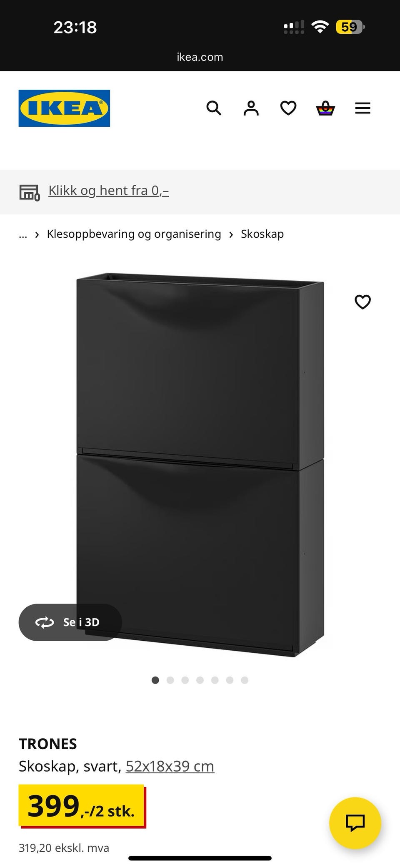
Task: Open the user account profile icon
Action: coord(251,108)
